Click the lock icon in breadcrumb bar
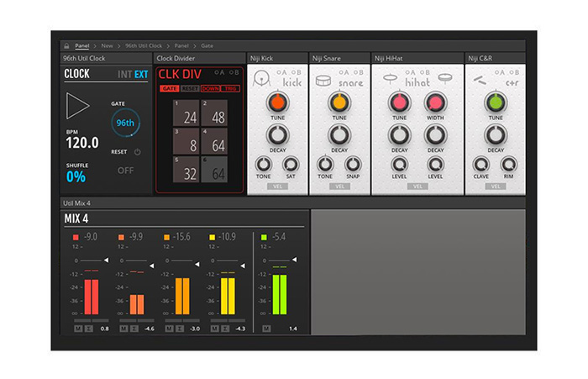The height and width of the screenshot is (379, 588). [x=66, y=45]
